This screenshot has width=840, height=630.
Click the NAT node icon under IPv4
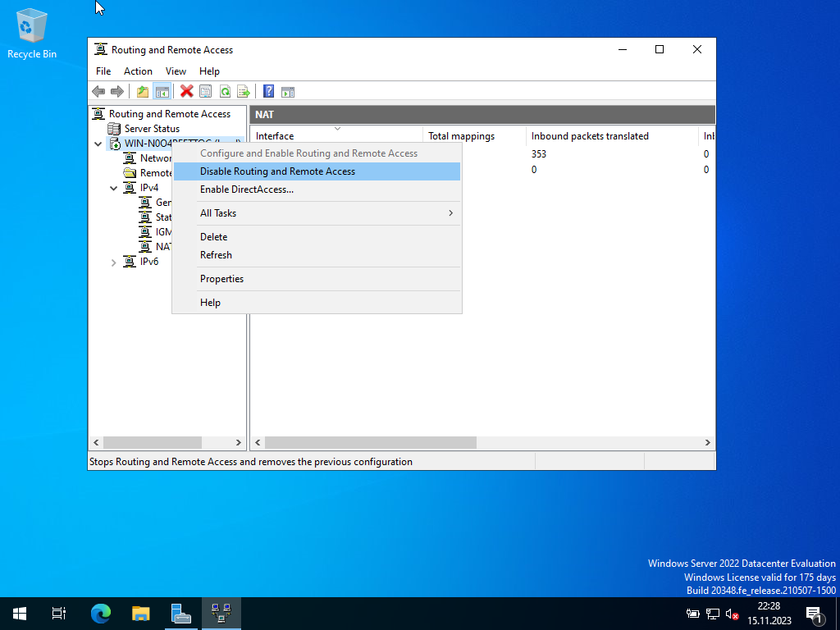click(x=145, y=246)
